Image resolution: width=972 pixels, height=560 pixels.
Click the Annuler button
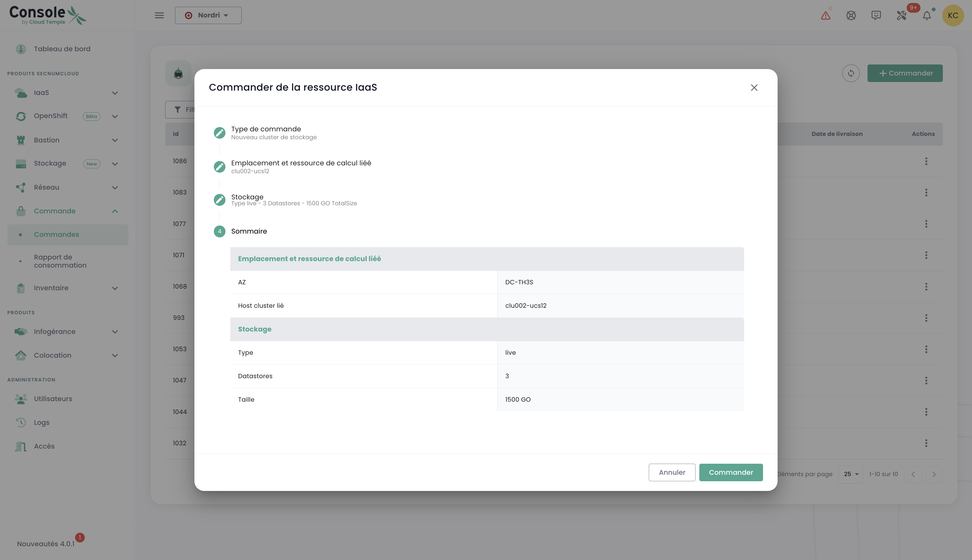click(x=672, y=472)
